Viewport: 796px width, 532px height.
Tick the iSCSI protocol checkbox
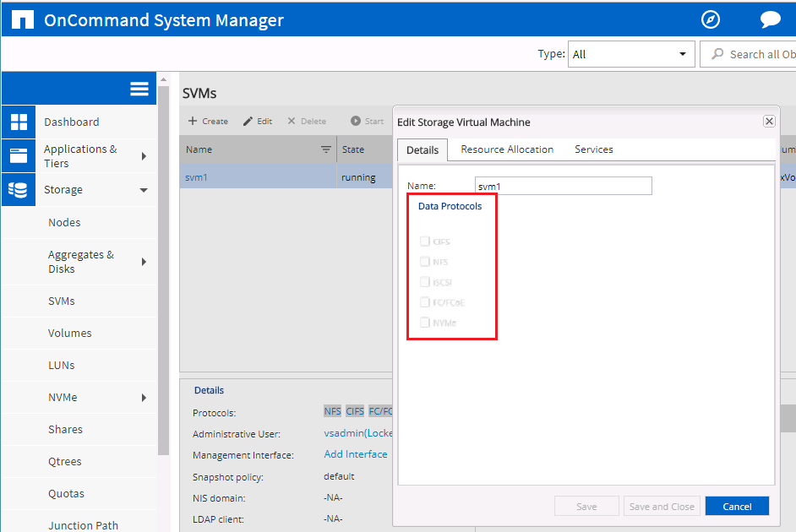(425, 282)
